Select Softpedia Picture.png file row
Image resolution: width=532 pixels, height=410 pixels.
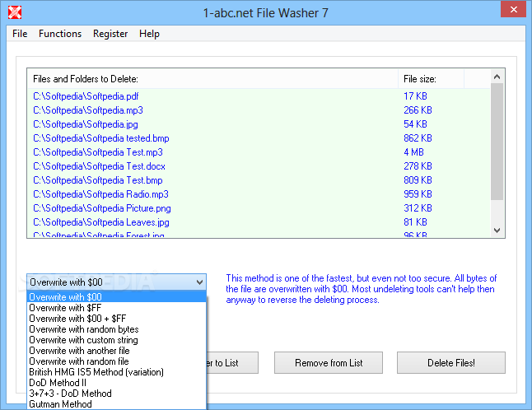(x=259, y=208)
